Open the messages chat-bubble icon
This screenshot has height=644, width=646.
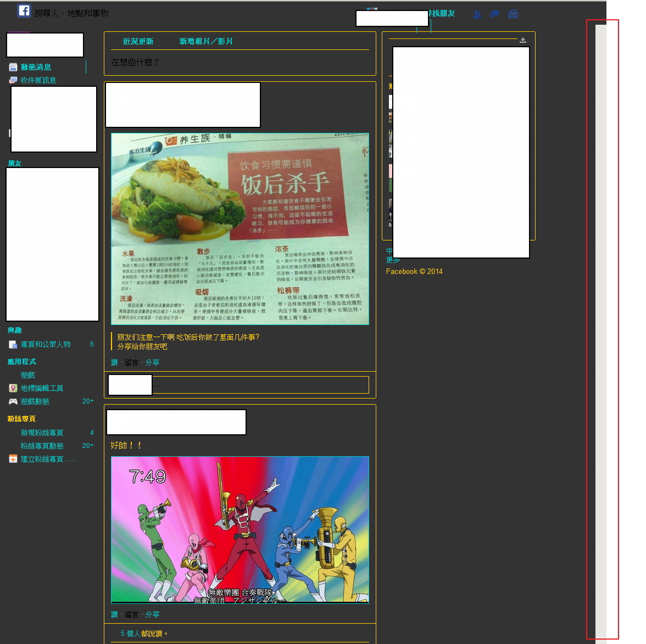pyautogui.click(x=494, y=14)
